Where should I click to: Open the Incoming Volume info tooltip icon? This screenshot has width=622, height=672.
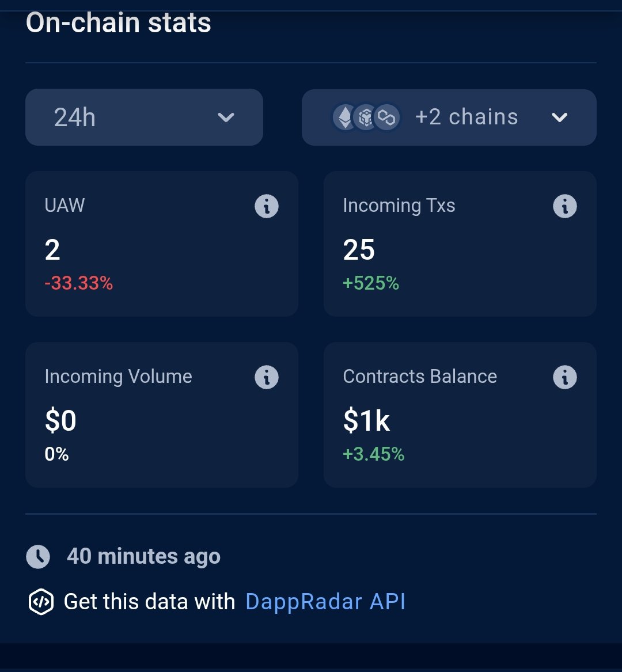[267, 377]
